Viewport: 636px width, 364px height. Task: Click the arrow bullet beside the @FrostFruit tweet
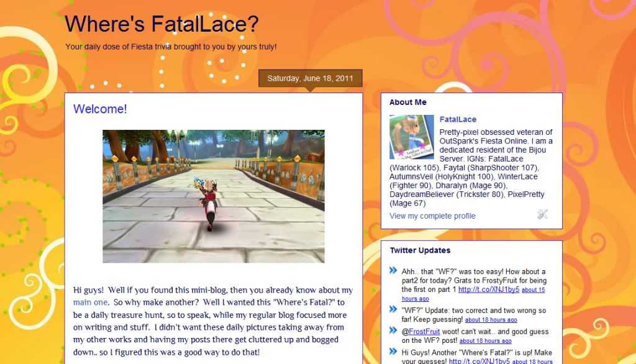pos(393,330)
